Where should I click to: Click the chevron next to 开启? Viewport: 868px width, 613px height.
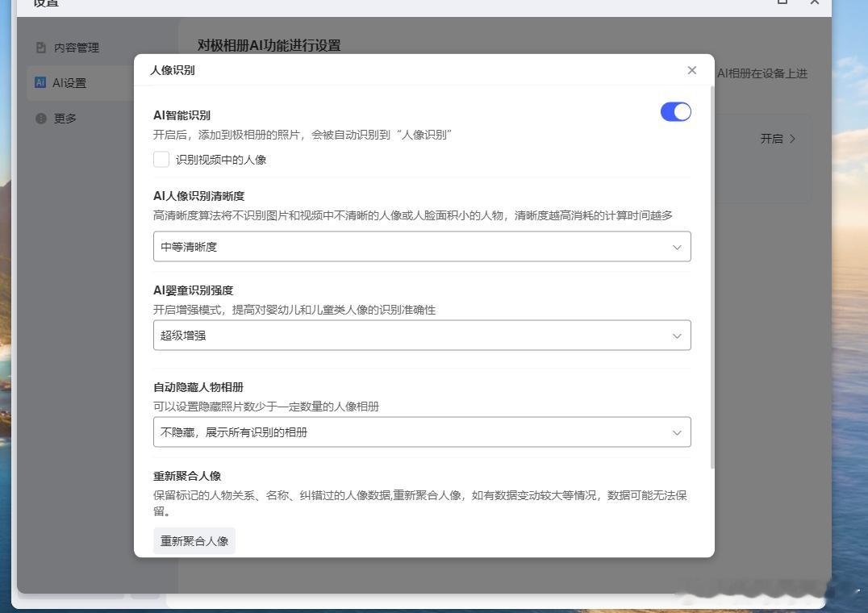pos(793,138)
